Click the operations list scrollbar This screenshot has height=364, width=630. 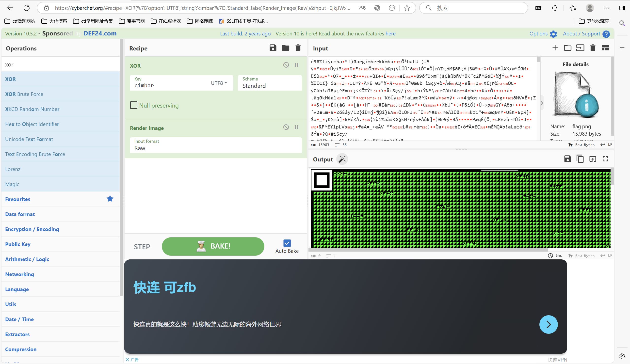(122, 167)
